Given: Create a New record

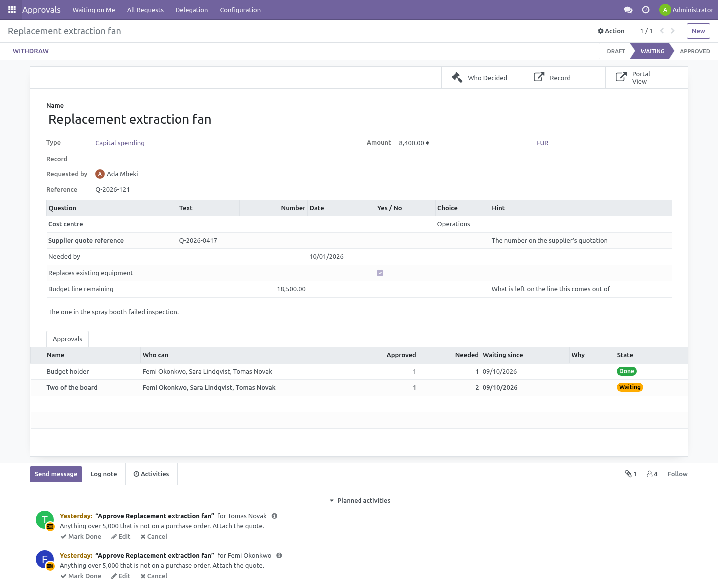Looking at the screenshot, I should pyautogui.click(x=698, y=31).
